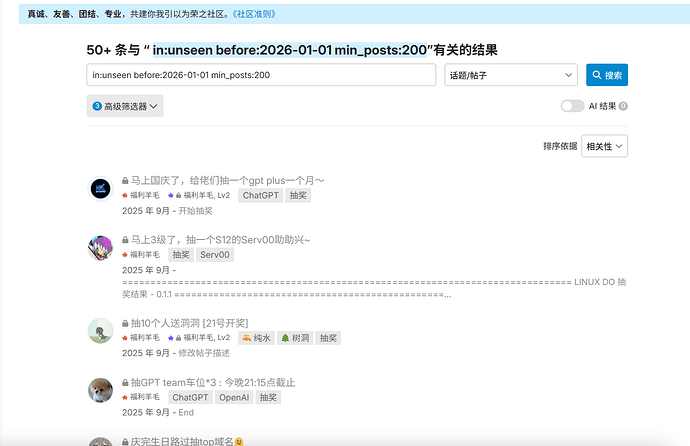The image size is (690, 446).
Task: Click lock icon on GPT team topic title
Action: click(125, 383)
